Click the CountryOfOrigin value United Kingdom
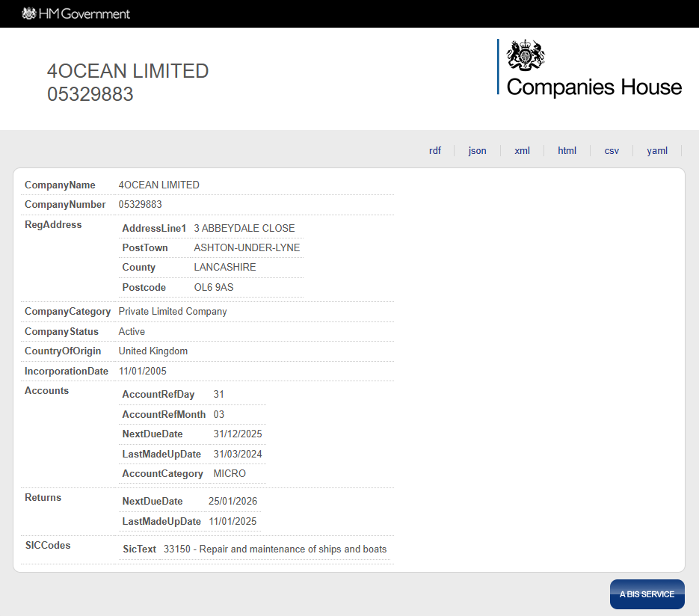Image resolution: width=699 pixels, height=616 pixels. 153,351
